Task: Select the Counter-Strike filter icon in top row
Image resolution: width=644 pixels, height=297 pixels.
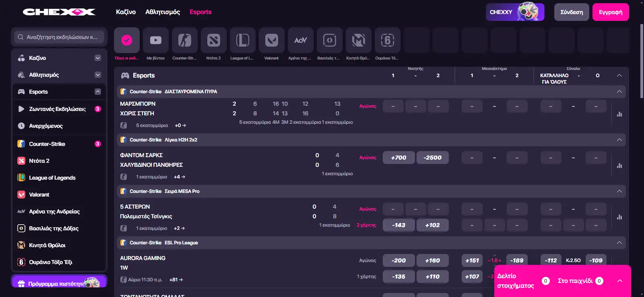Action: (x=185, y=40)
